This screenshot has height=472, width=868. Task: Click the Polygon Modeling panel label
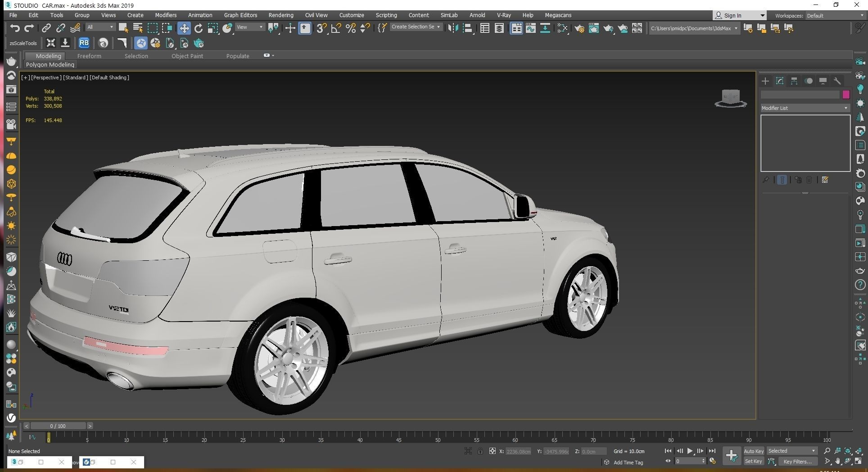(x=50, y=65)
